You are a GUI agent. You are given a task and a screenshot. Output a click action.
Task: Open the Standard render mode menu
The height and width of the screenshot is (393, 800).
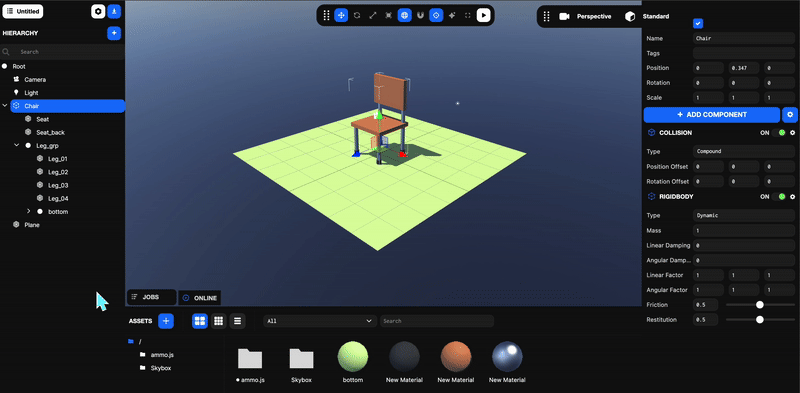647,16
